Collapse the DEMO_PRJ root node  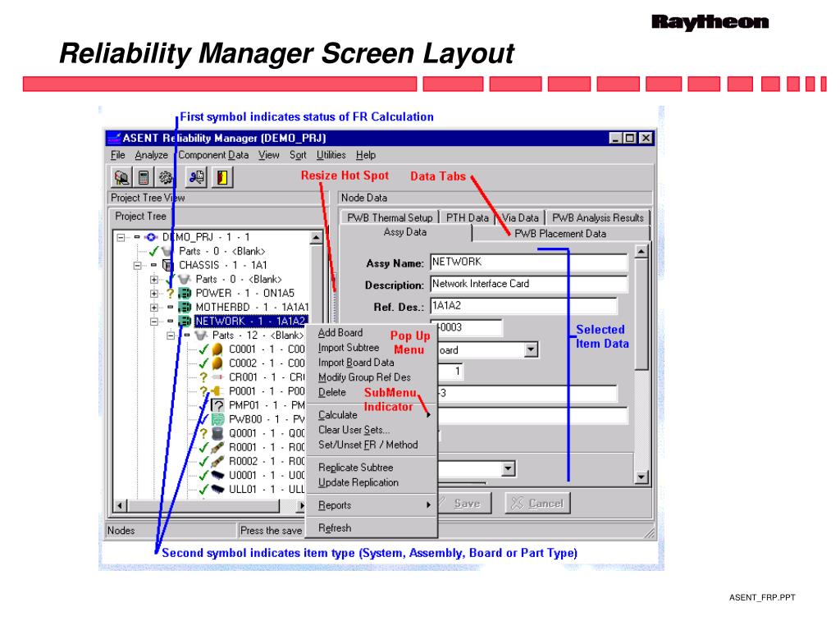click(x=121, y=237)
